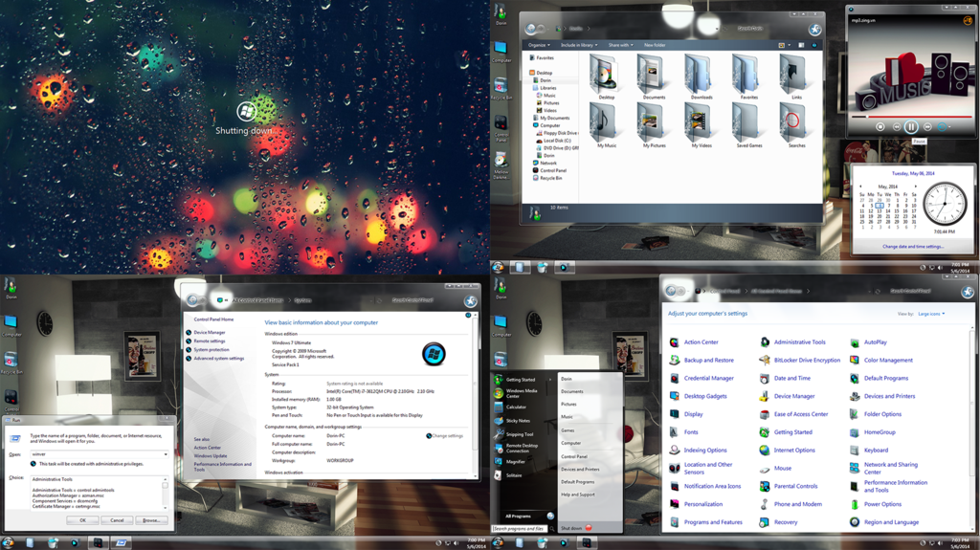Viewport: 980px width, 550px height.
Task: Click the System window vertical scrollbar
Action: click(475, 395)
